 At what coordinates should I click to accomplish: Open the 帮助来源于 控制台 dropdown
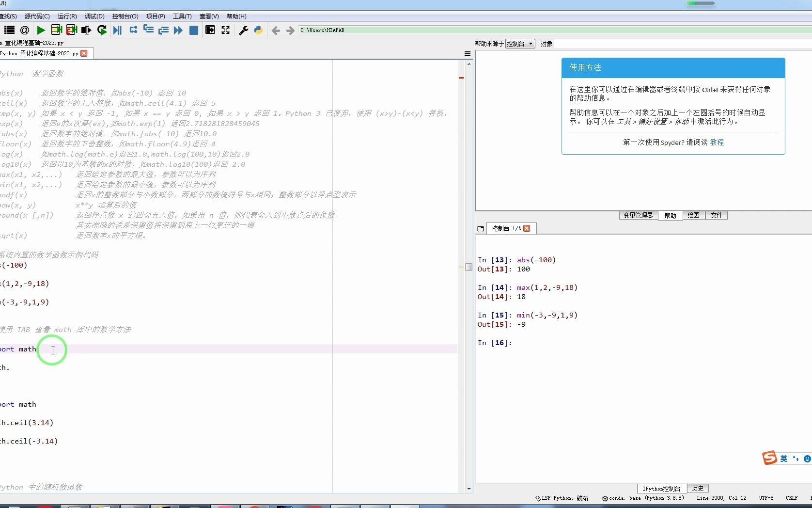[x=520, y=44]
